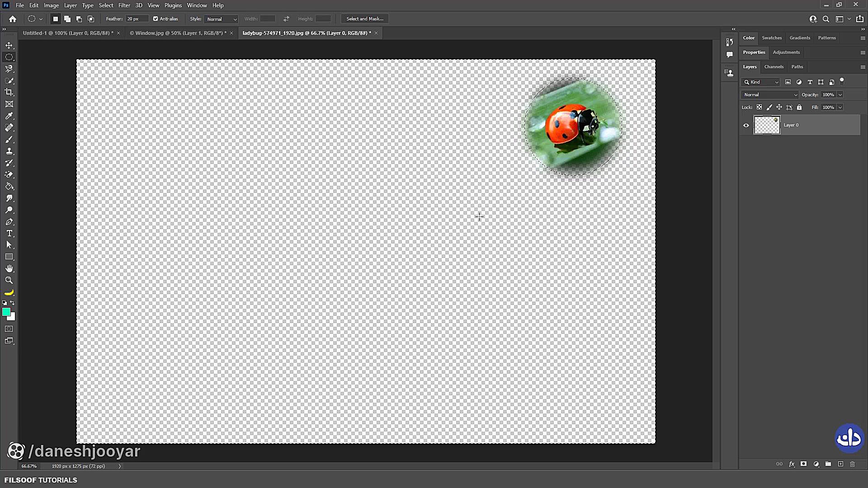The height and width of the screenshot is (488, 868).
Task: Select the Frame tool
Action: coord(9,104)
